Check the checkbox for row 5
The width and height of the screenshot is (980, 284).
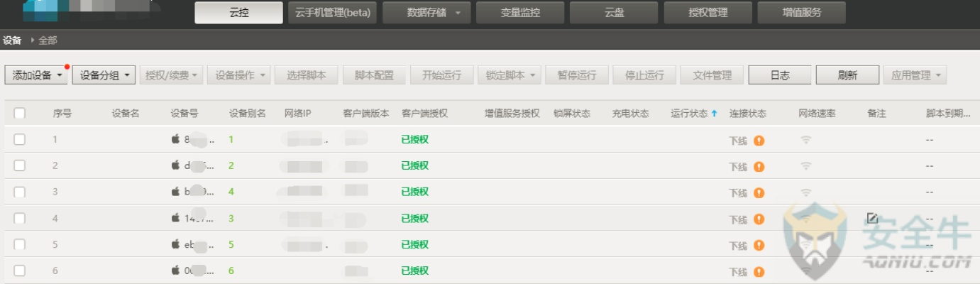(20, 244)
